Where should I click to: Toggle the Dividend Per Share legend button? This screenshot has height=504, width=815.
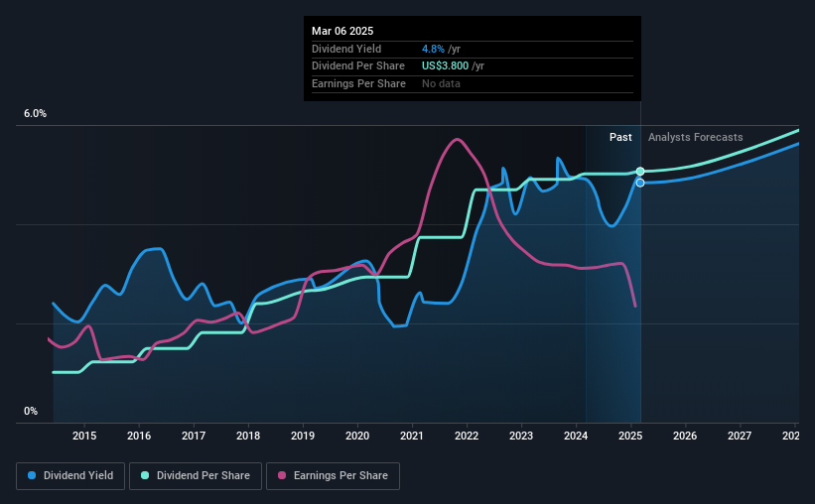[196, 476]
